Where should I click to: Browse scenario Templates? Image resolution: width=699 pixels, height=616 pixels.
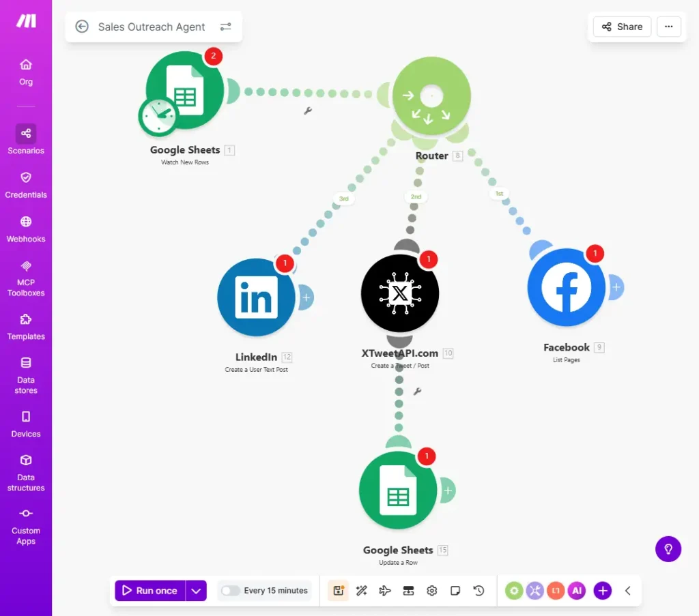tap(26, 326)
